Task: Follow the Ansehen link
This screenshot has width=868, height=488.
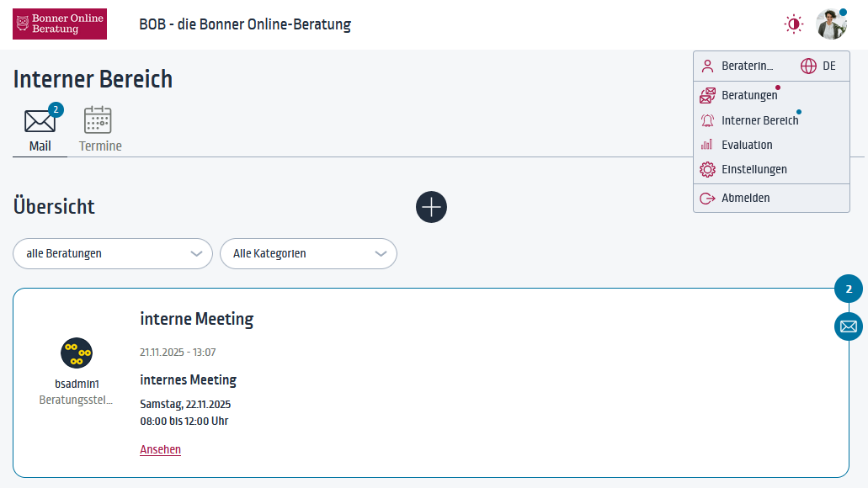Action: point(160,449)
